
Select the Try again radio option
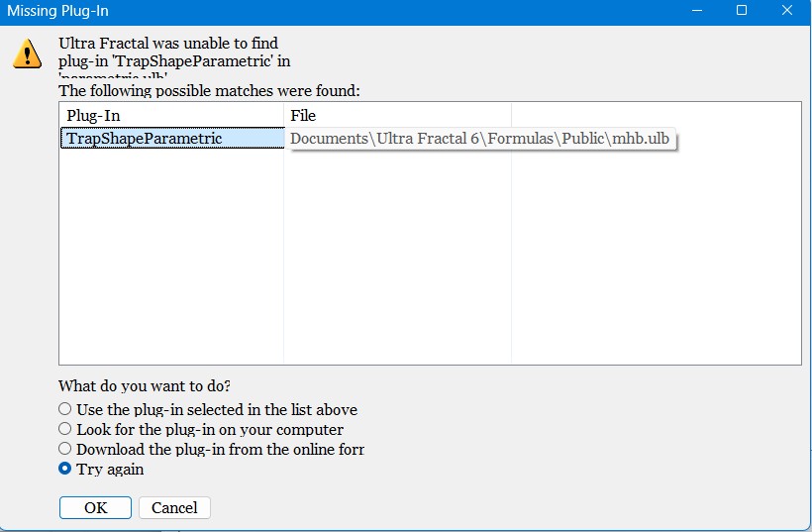101,469
